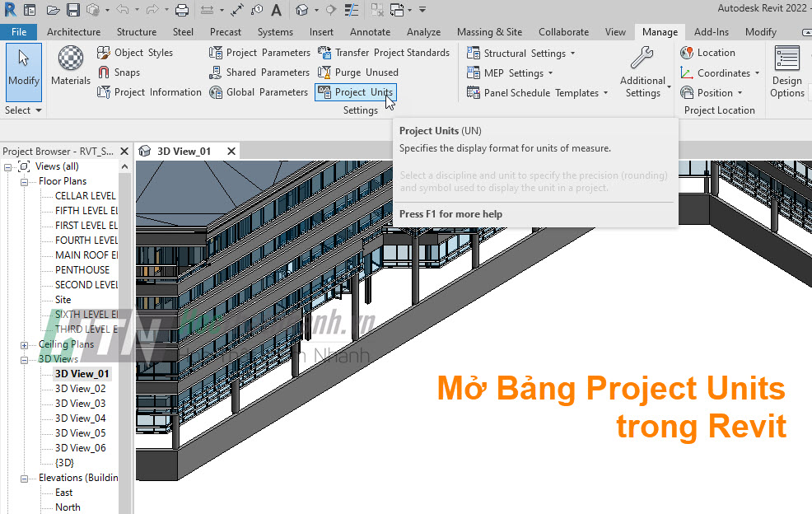Switch to the Structure ribbon tab
This screenshot has height=514, width=812.
tap(137, 31)
